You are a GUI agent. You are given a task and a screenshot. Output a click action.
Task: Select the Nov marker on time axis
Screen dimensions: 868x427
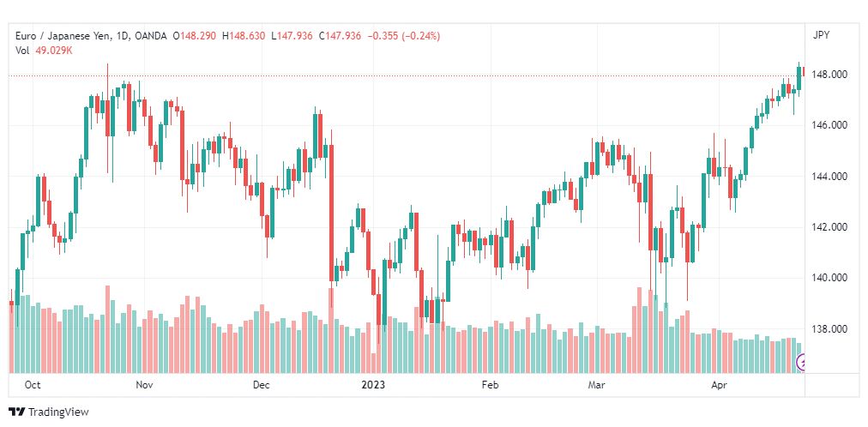144,385
